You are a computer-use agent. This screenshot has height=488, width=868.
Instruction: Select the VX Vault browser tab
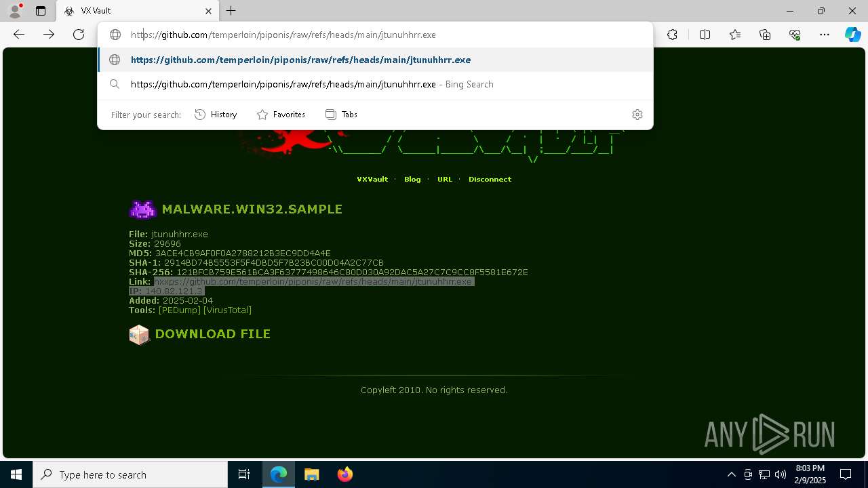pos(138,11)
